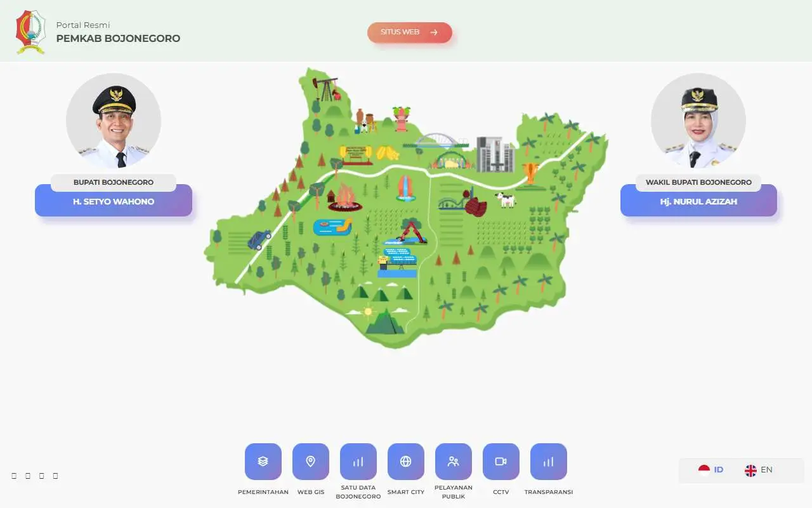Click the Wakil Bupati portrait photo
The image size is (812, 508).
(698, 121)
